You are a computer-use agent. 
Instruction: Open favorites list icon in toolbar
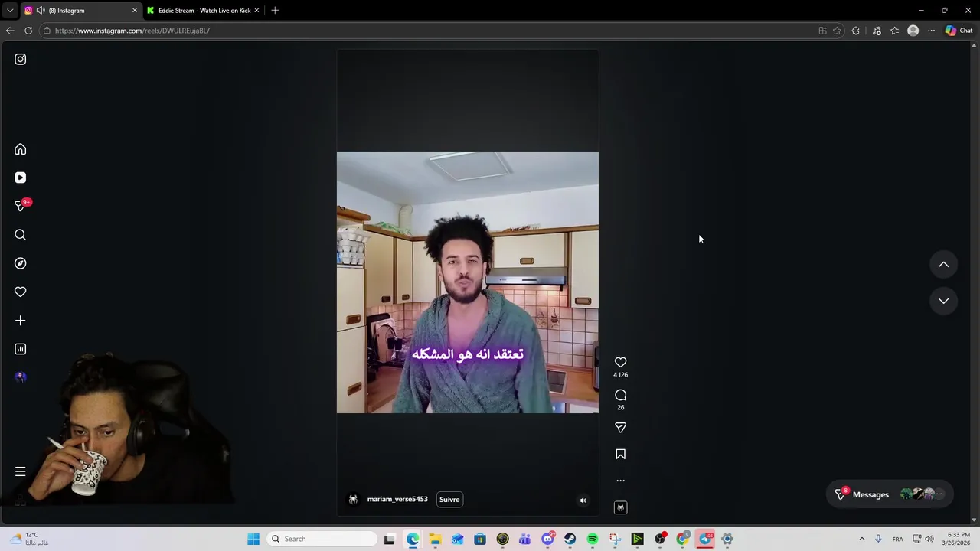click(x=894, y=31)
